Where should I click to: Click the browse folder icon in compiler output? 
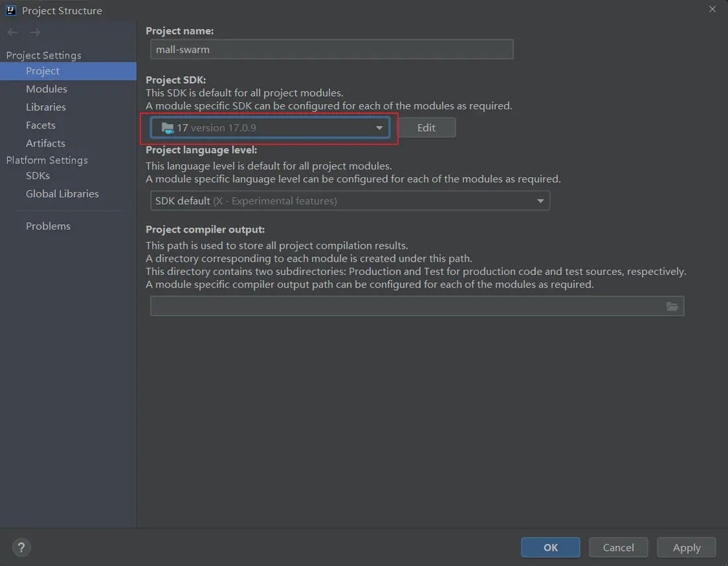tap(672, 306)
